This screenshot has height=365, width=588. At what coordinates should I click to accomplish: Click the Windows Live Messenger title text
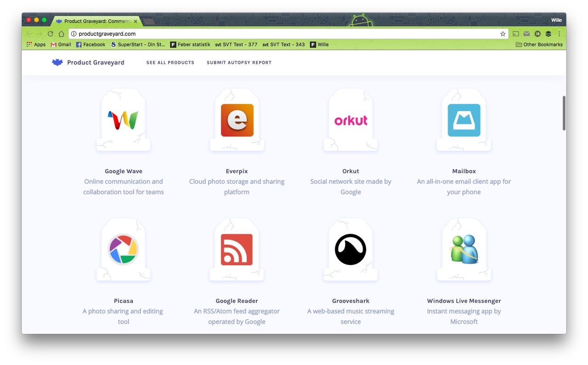464,301
